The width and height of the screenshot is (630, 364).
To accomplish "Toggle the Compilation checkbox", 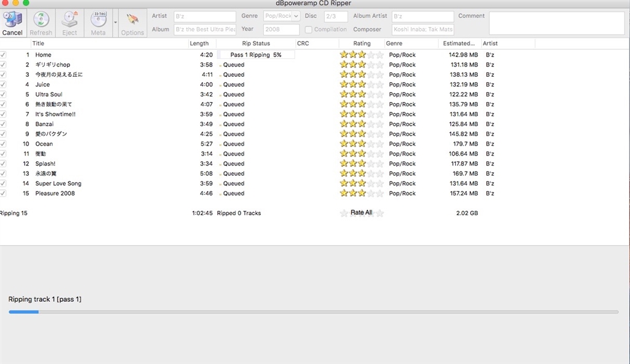I will (308, 30).
